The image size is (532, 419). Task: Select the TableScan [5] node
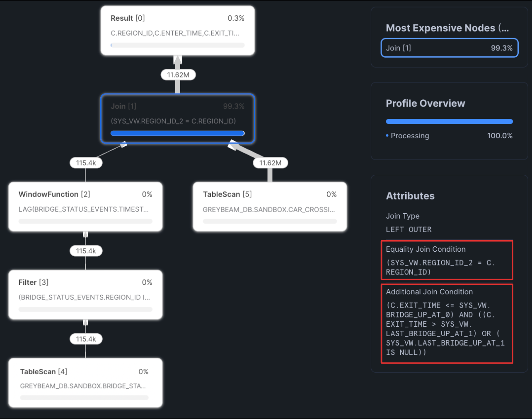point(270,206)
